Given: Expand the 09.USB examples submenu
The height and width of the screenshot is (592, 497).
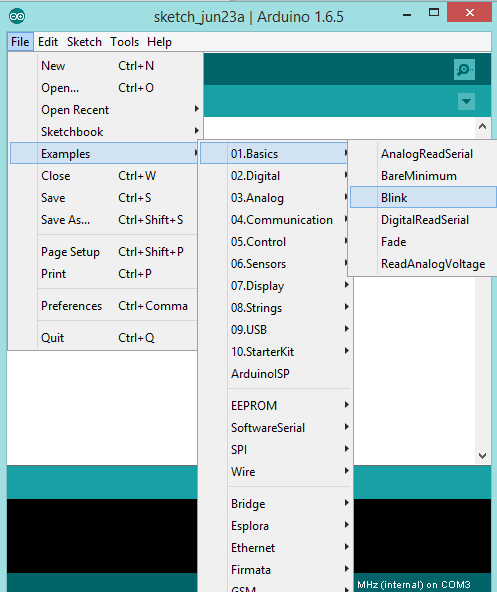Looking at the screenshot, I should (275, 330).
